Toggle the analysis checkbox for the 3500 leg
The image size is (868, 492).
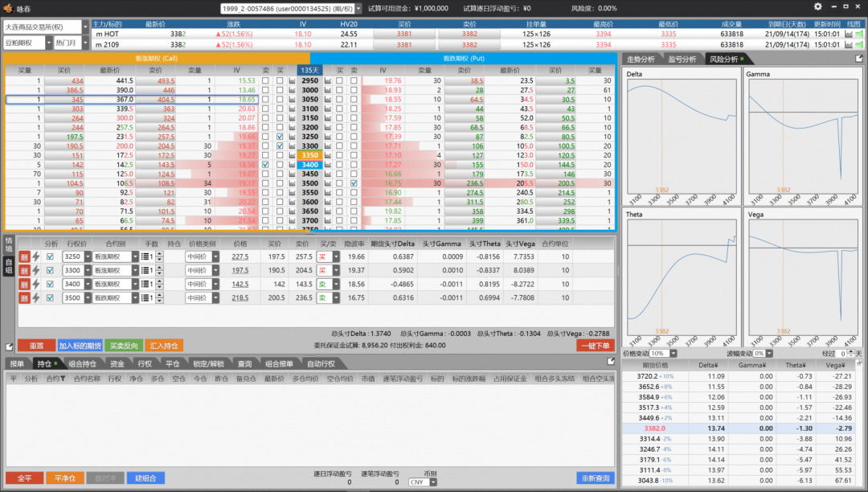[x=50, y=297]
